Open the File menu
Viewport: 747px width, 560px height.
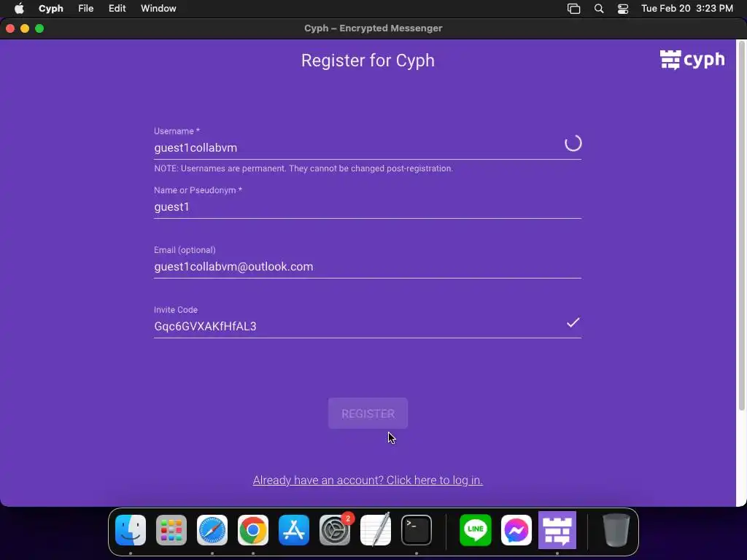[86, 9]
